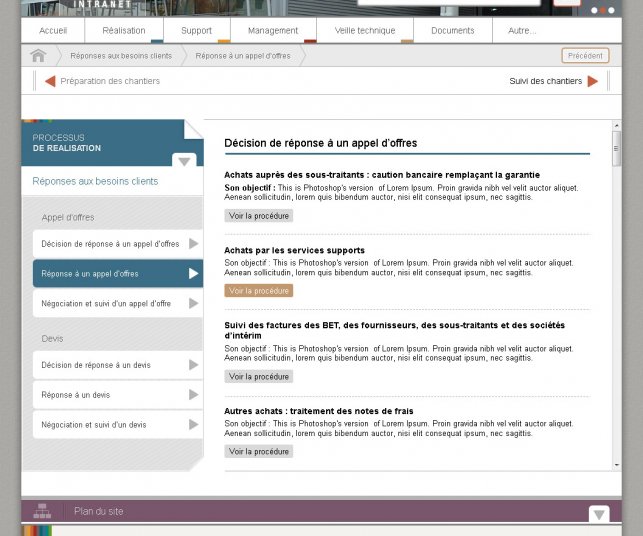Select Décision de réponse à un devis item

(118, 365)
